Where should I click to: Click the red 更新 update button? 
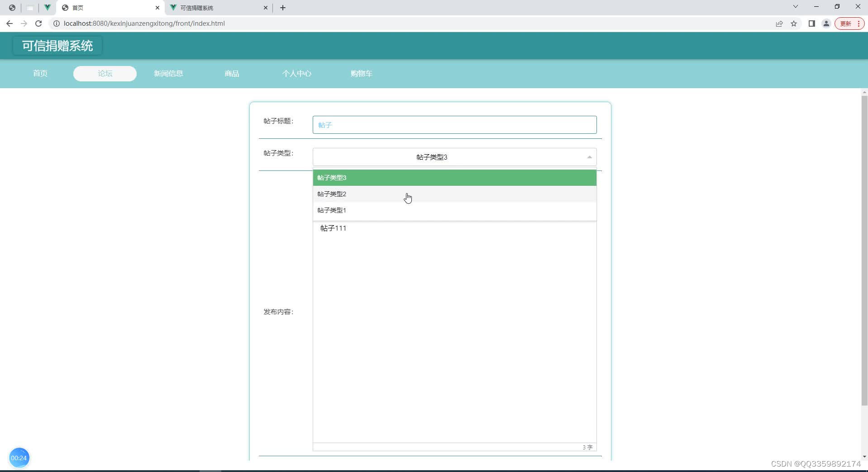(849, 24)
